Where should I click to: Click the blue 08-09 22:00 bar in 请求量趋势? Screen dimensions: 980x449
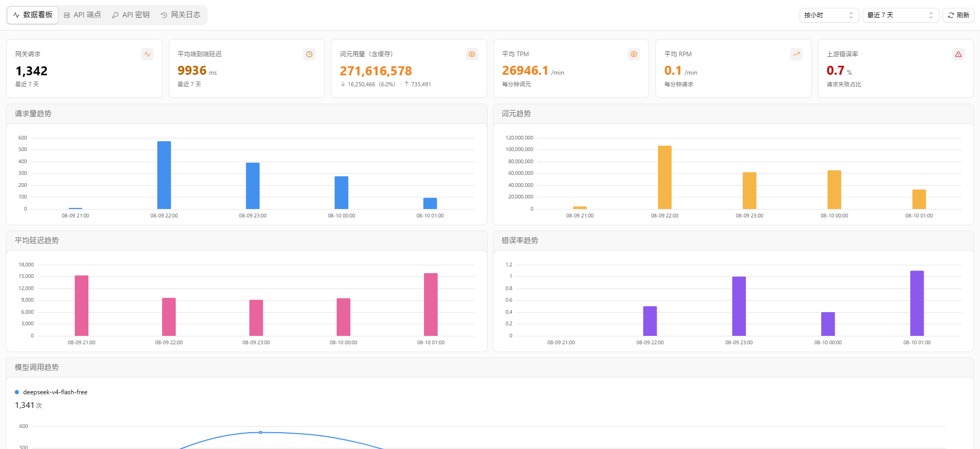(x=164, y=175)
